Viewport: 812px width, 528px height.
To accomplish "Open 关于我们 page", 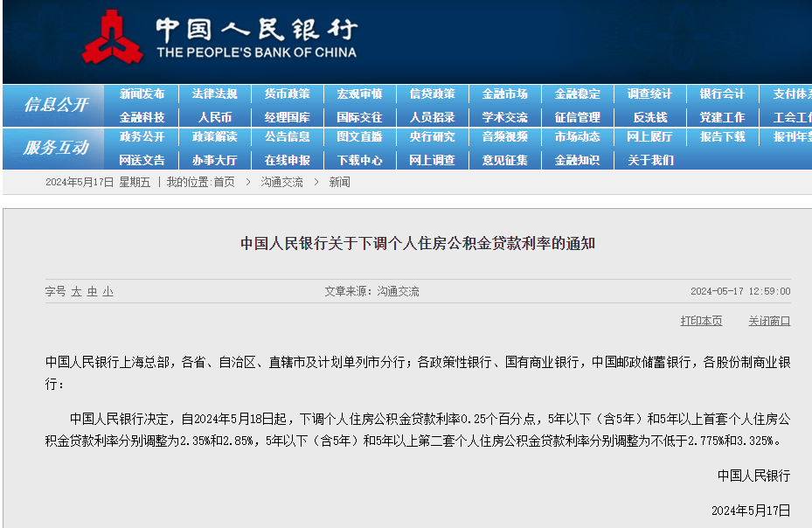I will [x=650, y=160].
